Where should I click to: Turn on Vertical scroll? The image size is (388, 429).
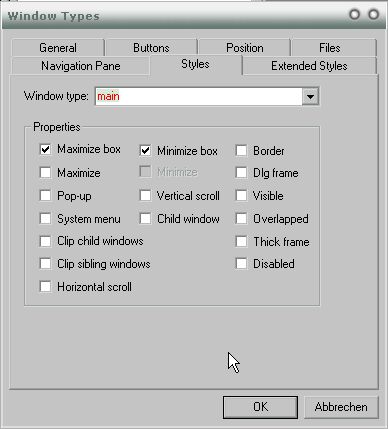pyautogui.click(x=145, y=195)
